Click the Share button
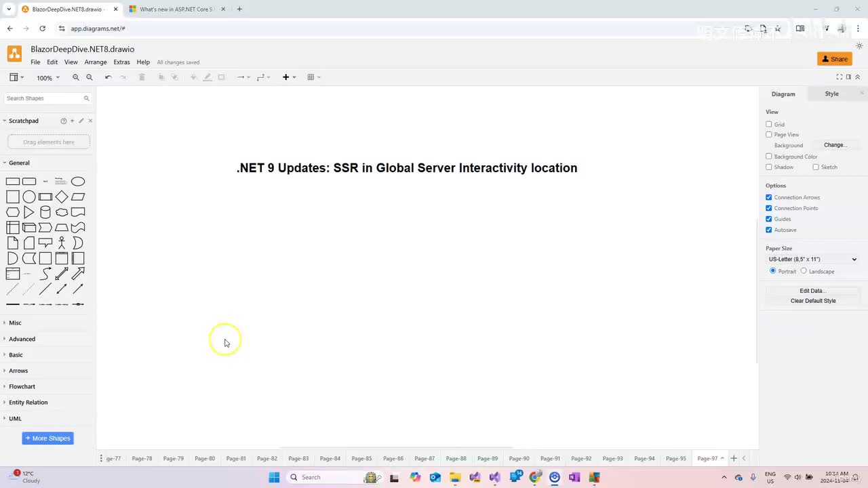The width and height of the screenshot is (868, 488). point(835,59)
